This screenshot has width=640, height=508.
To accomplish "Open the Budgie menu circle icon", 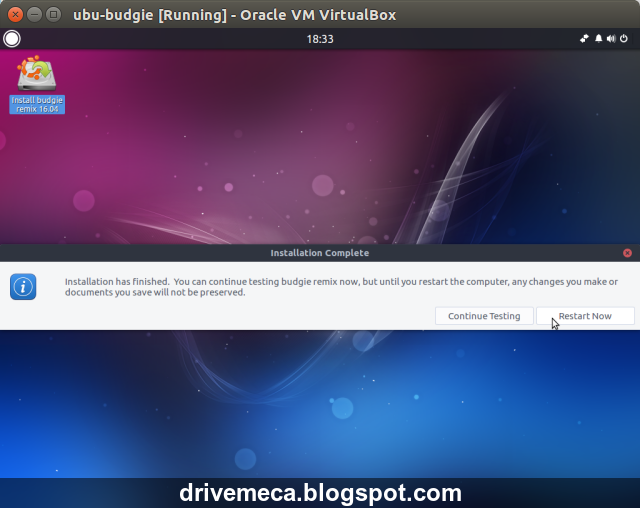I will click(x=12, y=39).
